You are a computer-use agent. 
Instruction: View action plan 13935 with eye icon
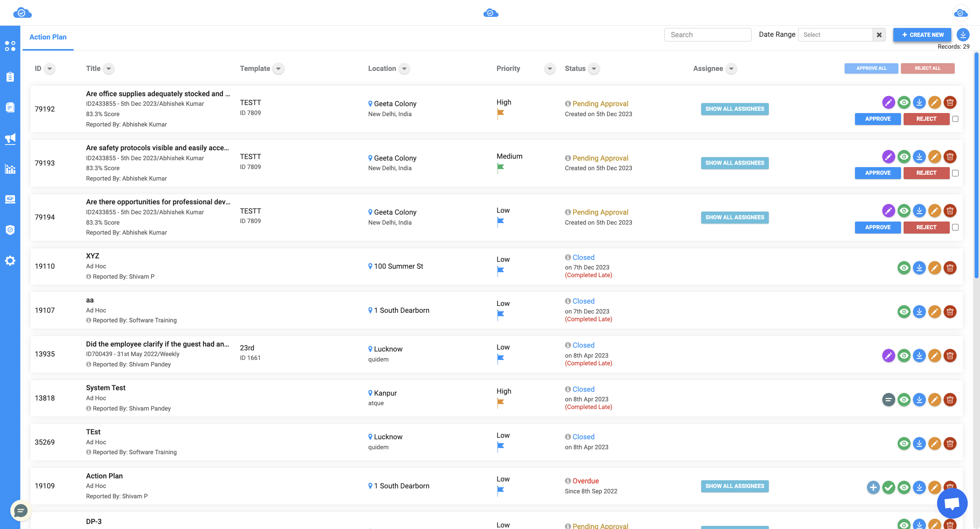904,355
